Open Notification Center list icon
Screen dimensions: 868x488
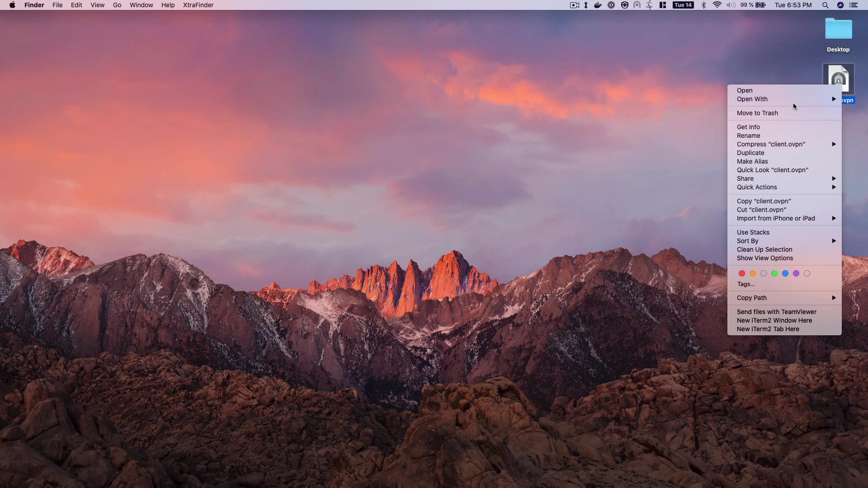click(x=854, y=5)
